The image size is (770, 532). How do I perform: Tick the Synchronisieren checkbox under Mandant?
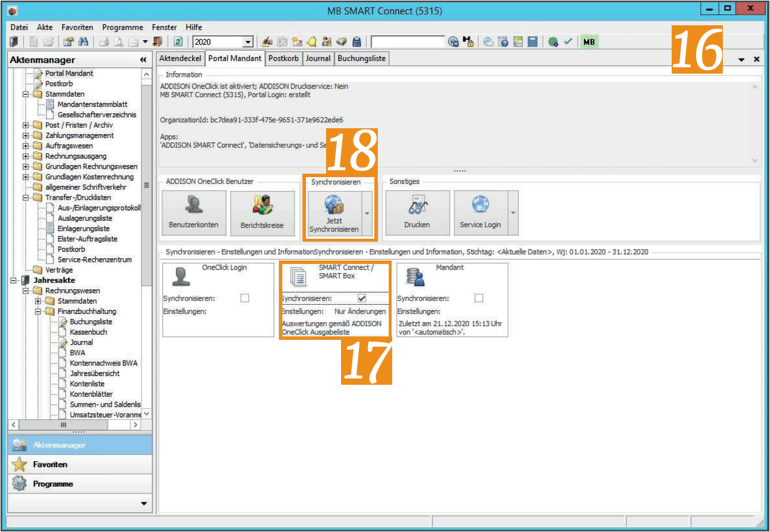click(478, 298)
